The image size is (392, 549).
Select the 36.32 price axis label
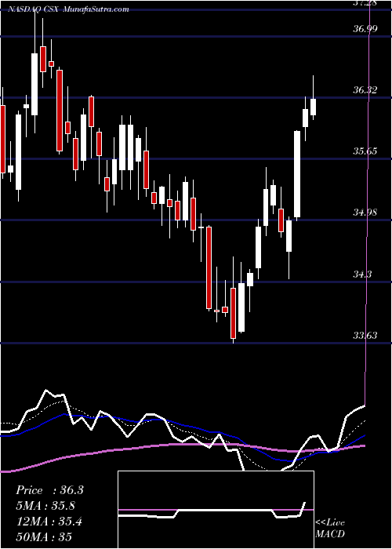point(365,90)
